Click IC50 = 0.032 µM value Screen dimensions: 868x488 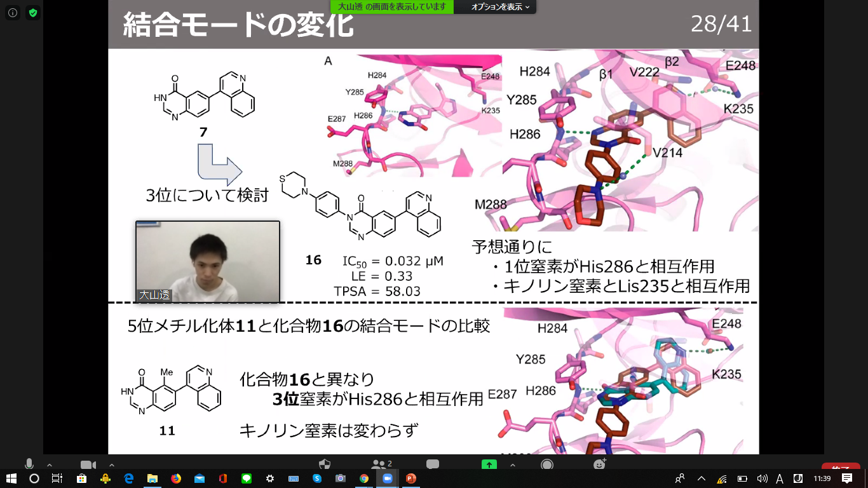coord(393,261)
